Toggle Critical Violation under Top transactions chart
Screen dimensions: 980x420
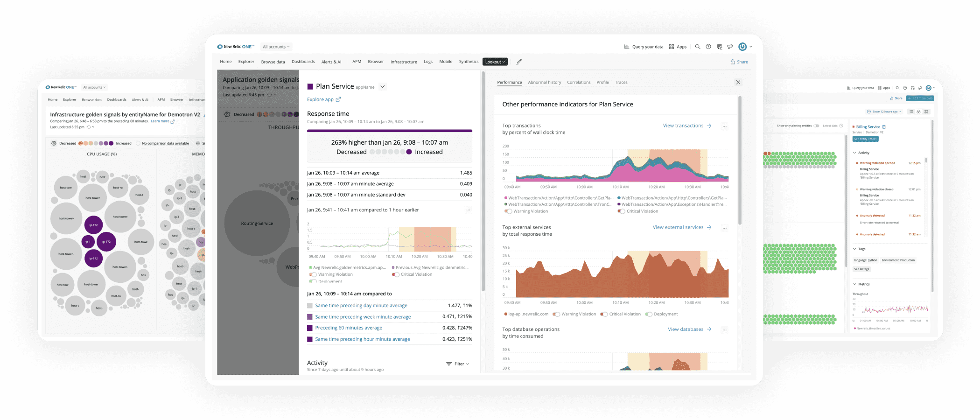[621, 211]
